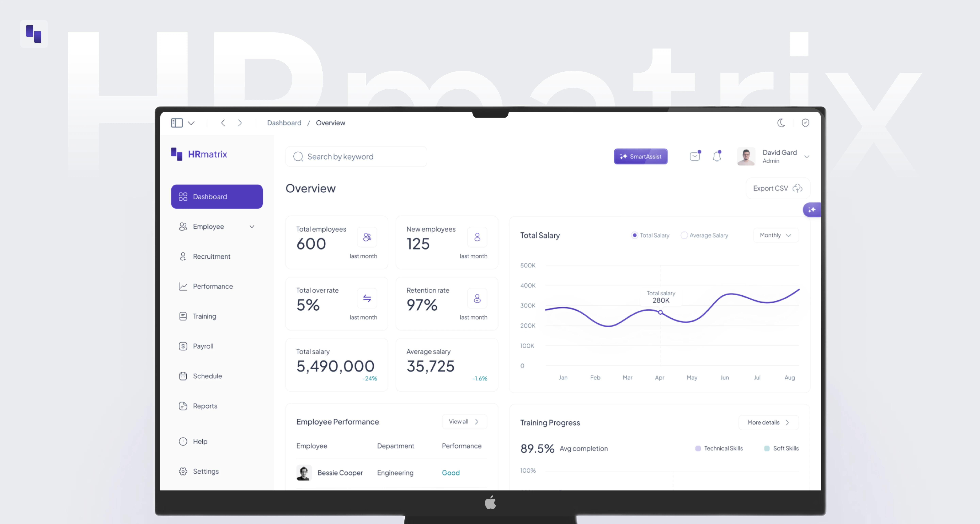Select the Total Salary radio option
The image size is (980, 524).
tap(635, 235)
